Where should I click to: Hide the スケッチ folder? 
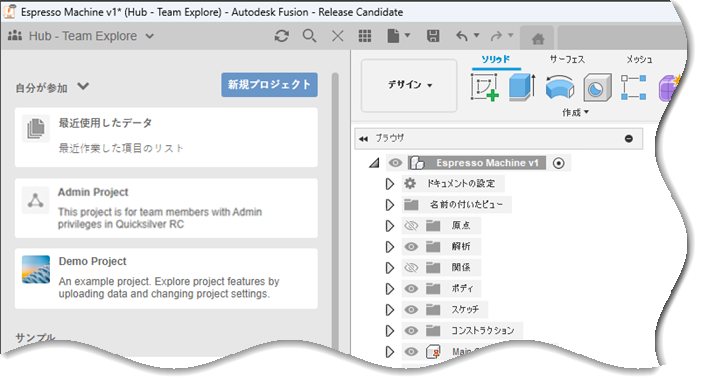411,310
